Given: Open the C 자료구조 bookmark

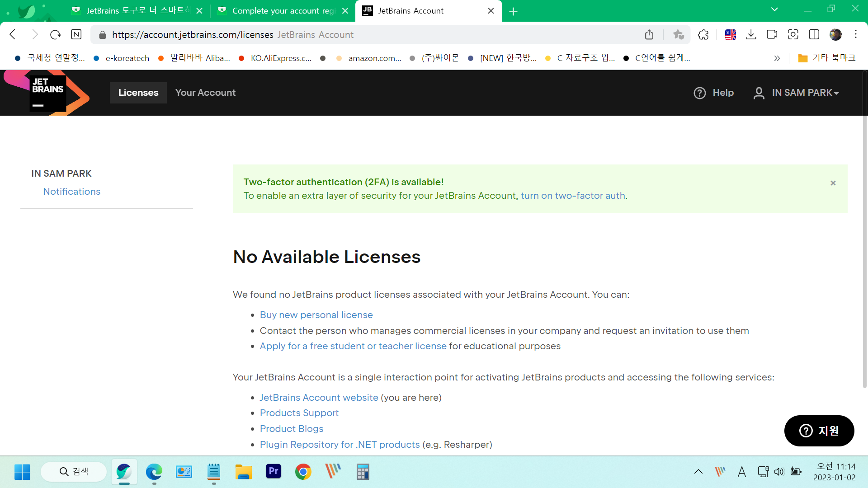Looking at the screenshot, I should 580,58.
